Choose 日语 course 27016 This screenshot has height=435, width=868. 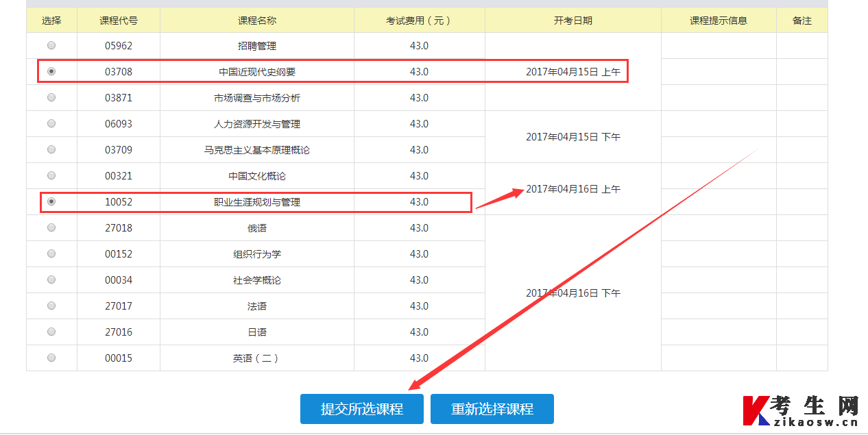coord(51,332)
